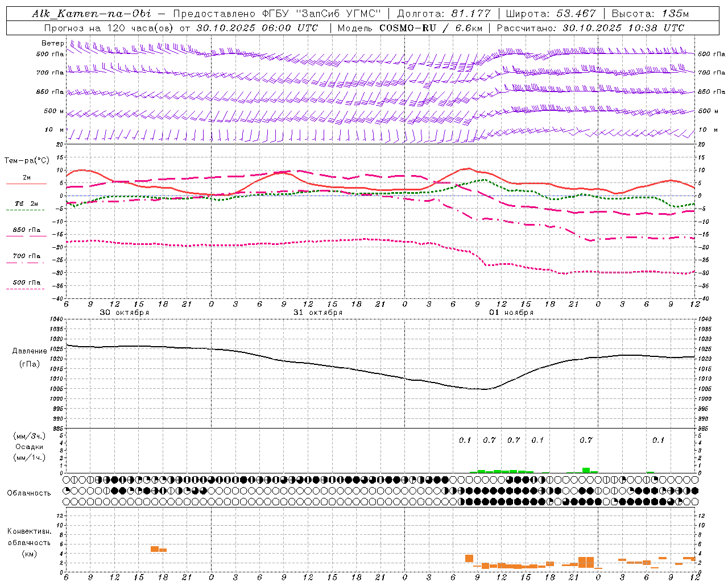Click the Ветер wind panel label
Image resolution: width=728 pixels, height=582 pixels.
53,43
